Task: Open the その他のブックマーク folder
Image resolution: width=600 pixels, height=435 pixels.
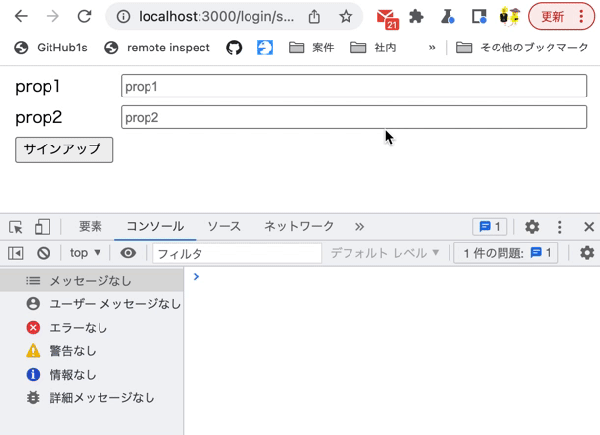Action: click(522, 47)
